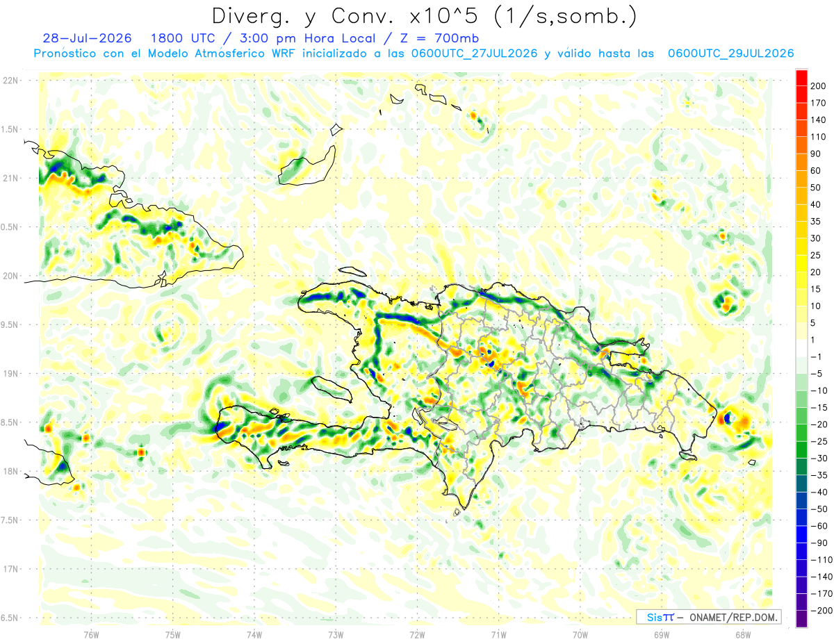Click the '6.5N' latitude label
This screenshot has height=644, width=834.
10,618
